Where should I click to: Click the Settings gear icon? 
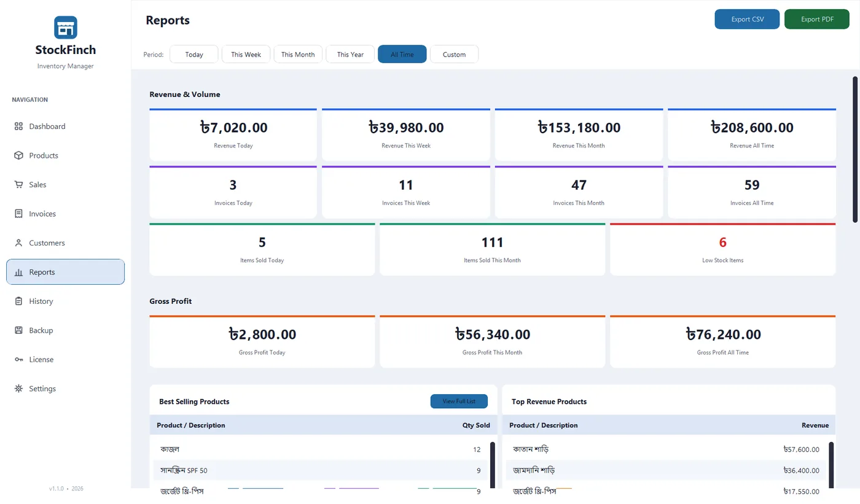[x=18, y=389]
